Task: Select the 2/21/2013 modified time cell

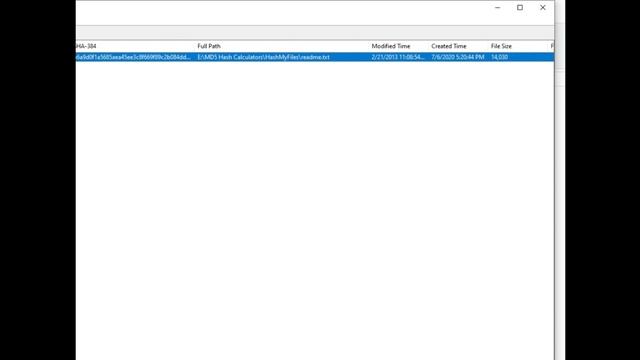Action: [399, 57]
